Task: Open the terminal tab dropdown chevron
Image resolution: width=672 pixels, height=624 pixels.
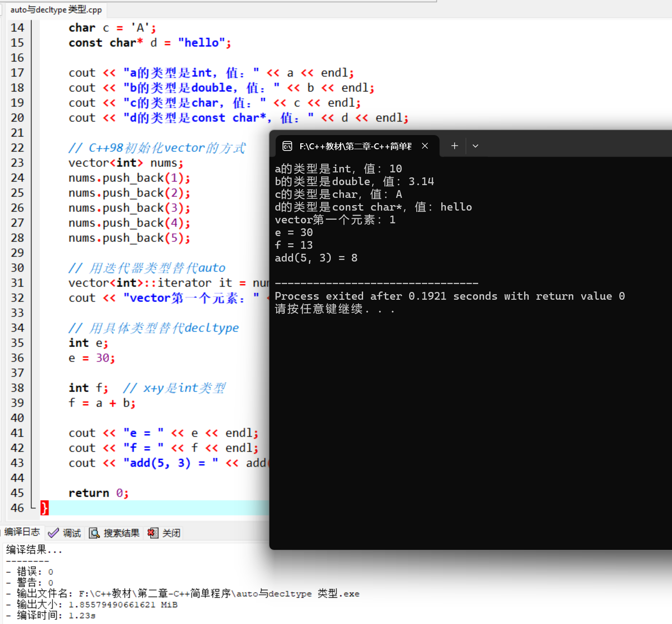Action: (475, 146)
